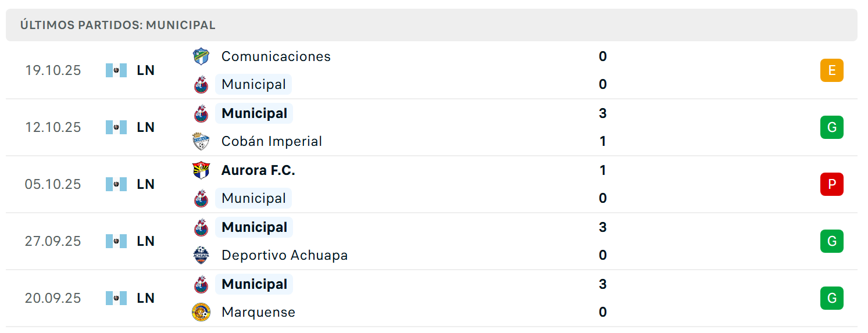
Task: Select the Marquense team name
Action: click(x=258, y=312)
